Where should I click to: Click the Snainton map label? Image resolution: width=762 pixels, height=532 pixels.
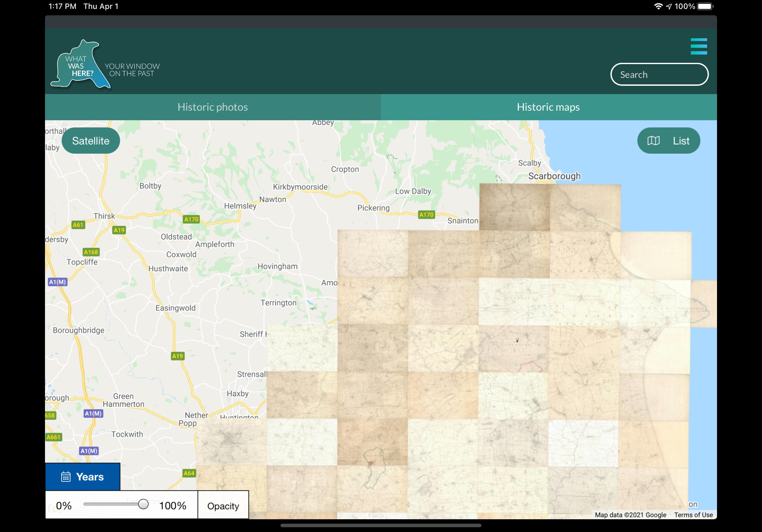pos(463,221)
